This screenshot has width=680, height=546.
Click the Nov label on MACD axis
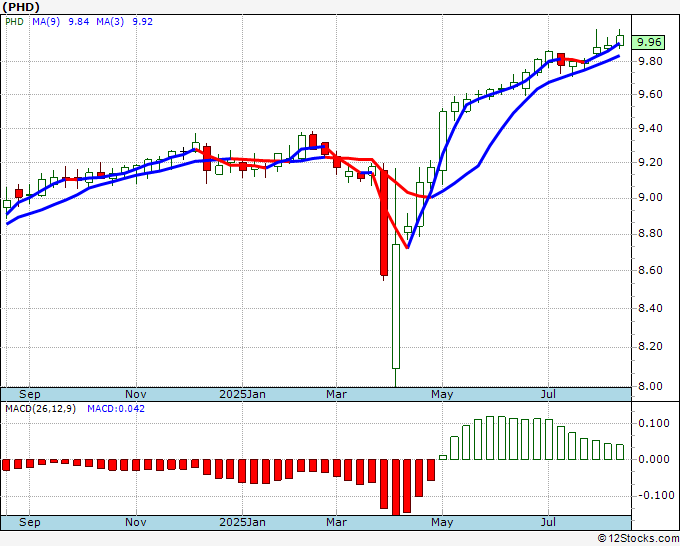click(x=136, y=522)
